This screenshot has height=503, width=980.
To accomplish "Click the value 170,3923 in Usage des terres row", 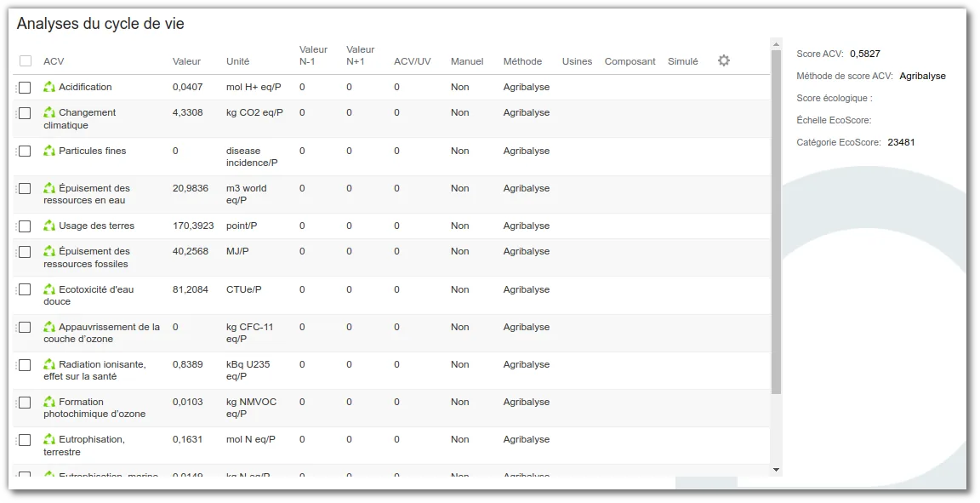I will coord(193,226).
